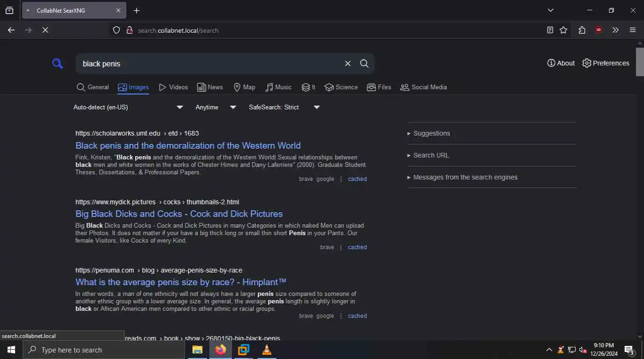This screenshot has width=644, height=359.
Task: Click the https://scholarworks.umt.edu URL text
Action: click(x=118, y=134)
